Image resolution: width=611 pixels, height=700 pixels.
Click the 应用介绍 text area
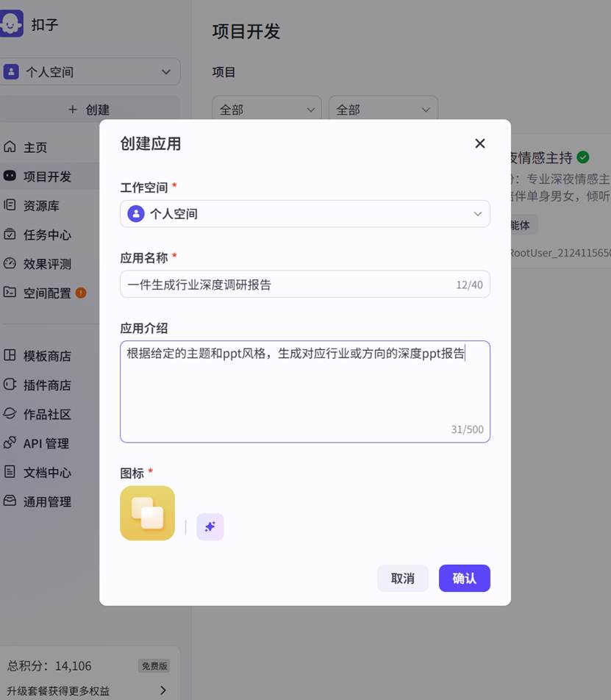pyautogui.click(x=305, y=391)
